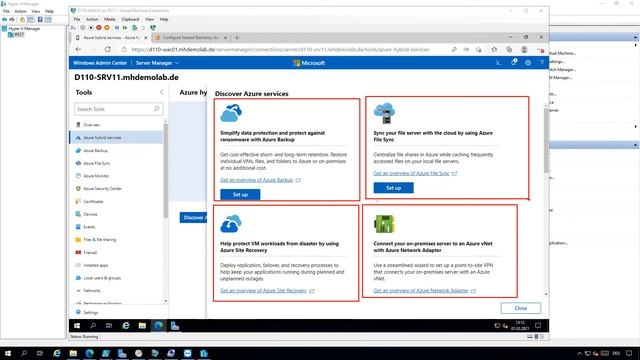This screenshot has width=640, height=360.
Task: Open File Explorer in the guest VM taskbar
Action: [142, 325]
